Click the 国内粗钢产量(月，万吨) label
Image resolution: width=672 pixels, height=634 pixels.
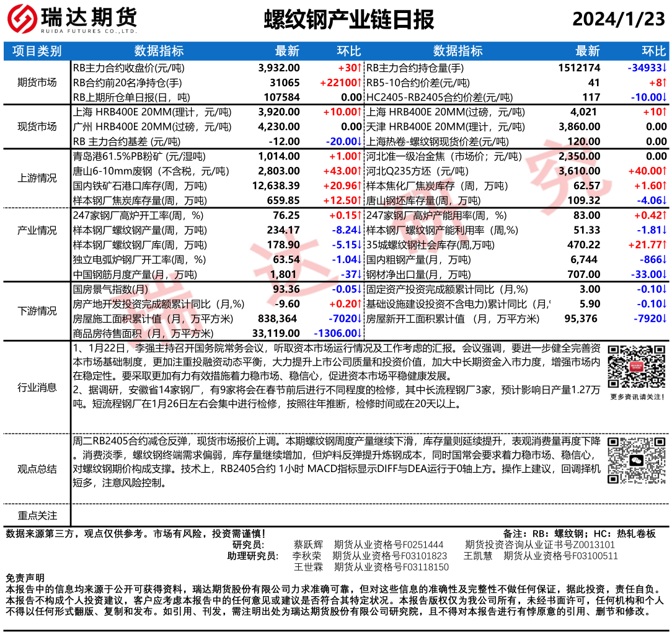418,259
